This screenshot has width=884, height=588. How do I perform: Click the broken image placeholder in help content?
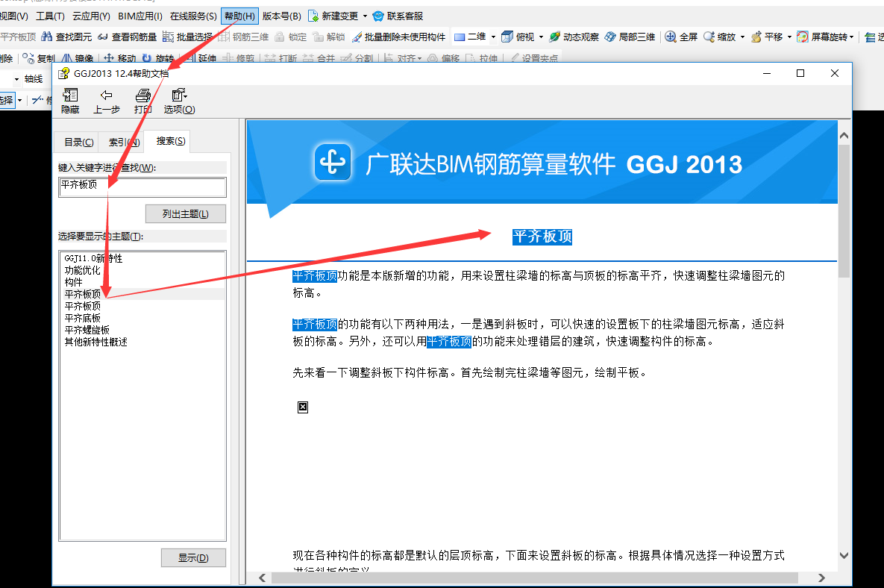coord(303,407)
